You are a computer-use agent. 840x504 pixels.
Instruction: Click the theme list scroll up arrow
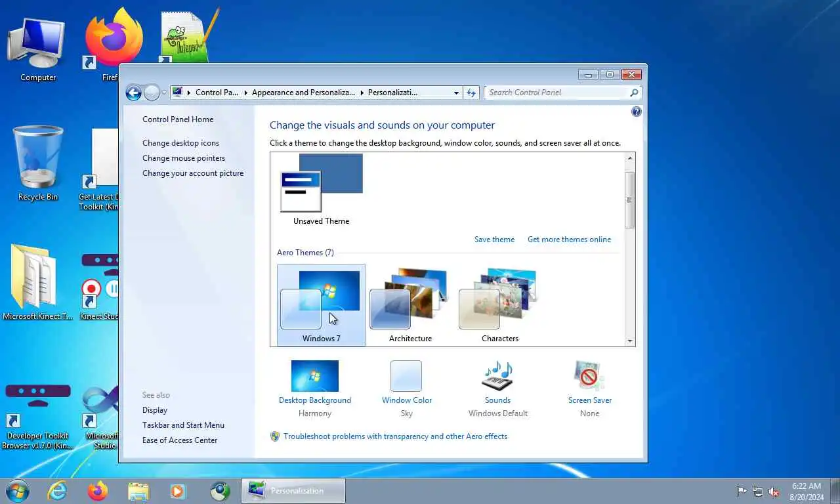pyautogui.click(x=630, y=158)
